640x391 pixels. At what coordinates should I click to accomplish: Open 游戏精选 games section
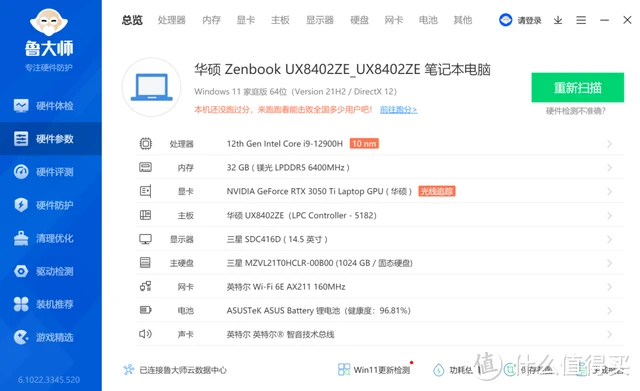[51, 337]
